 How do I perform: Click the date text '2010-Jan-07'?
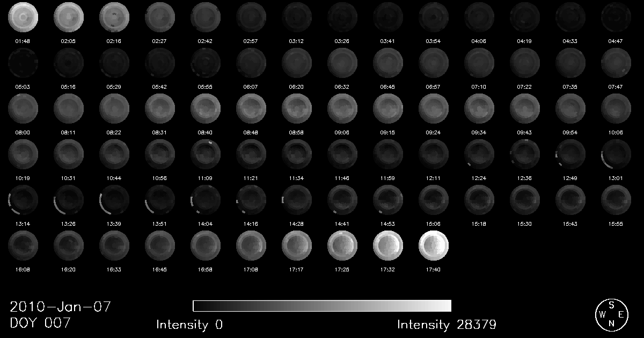click(x=60, y=307)
